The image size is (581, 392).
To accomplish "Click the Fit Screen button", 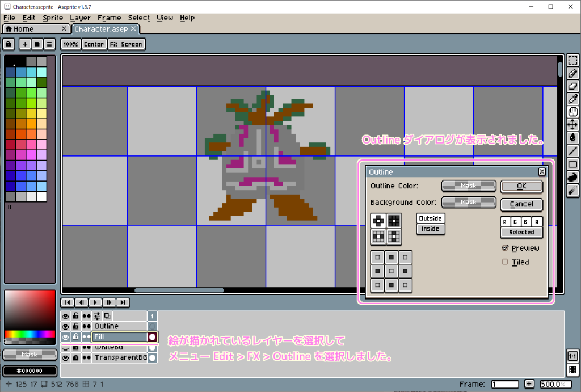I will coord(126,44).
